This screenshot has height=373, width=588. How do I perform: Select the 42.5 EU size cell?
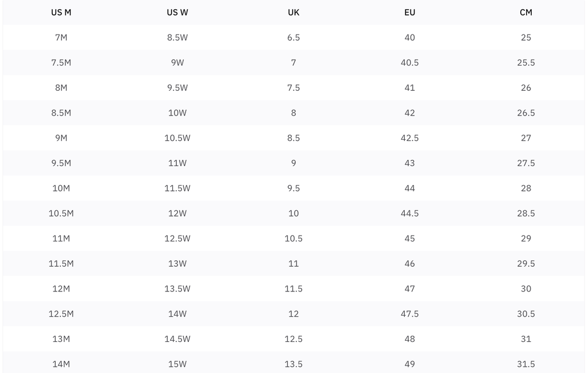coord(409,138)
